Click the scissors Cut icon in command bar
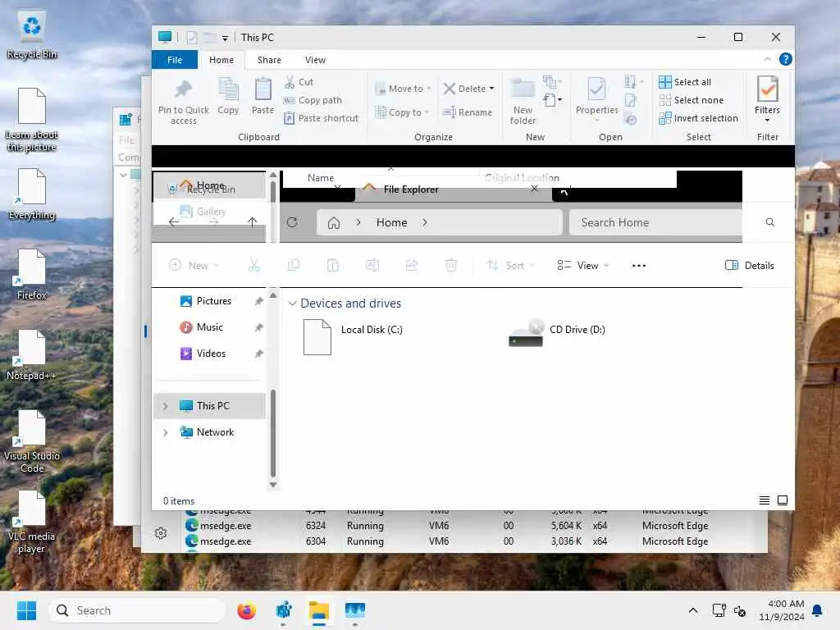 [x=254, y=265]
